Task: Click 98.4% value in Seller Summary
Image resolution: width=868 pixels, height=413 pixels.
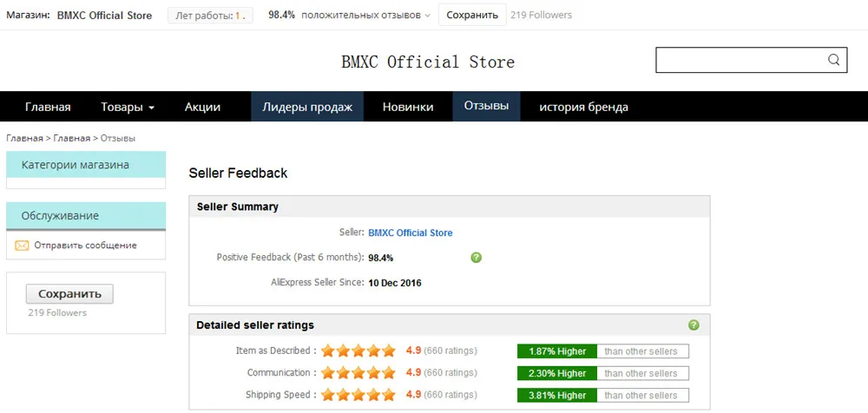Action: pyautogui.click(x=381, y=258)
